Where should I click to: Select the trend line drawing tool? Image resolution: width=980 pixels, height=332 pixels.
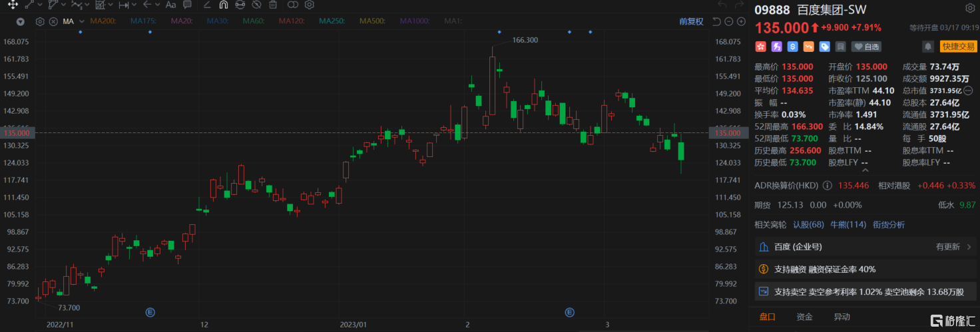(29, 5)
